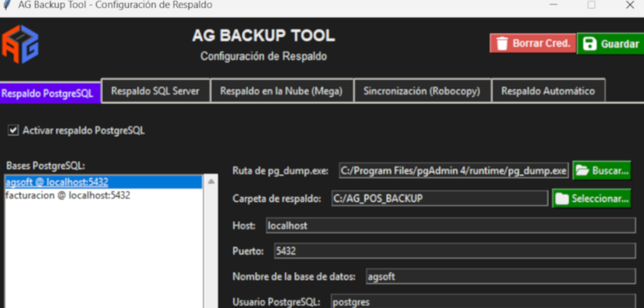Edit the Nombre de la base de datos field
Screen dimensions: 644x308
click(500, 277)
